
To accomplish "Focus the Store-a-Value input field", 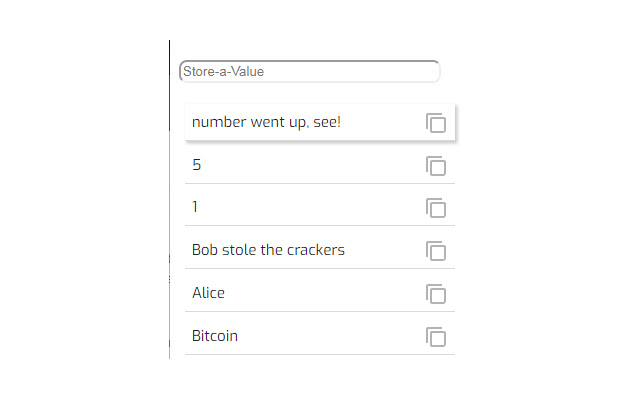I will tap(309, 72).
